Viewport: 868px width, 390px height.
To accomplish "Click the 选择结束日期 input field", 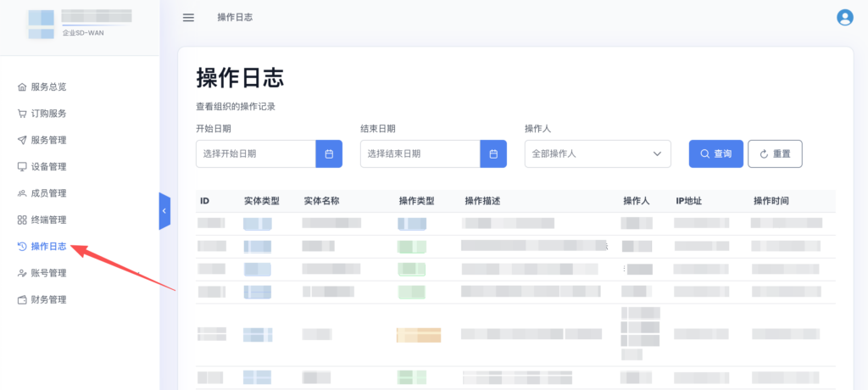I will click(420, 154).
